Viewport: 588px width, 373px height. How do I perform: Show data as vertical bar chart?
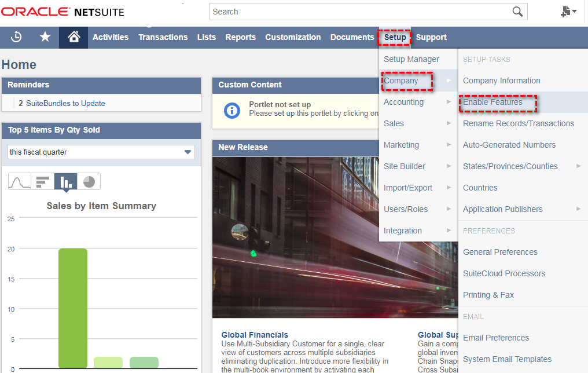pyautogui.click(x=65, y=181)
